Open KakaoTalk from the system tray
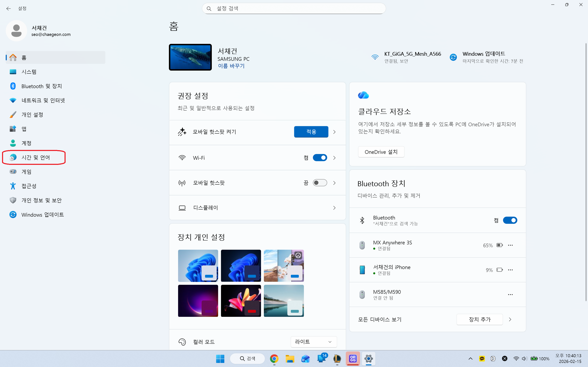 click(482, 358)
